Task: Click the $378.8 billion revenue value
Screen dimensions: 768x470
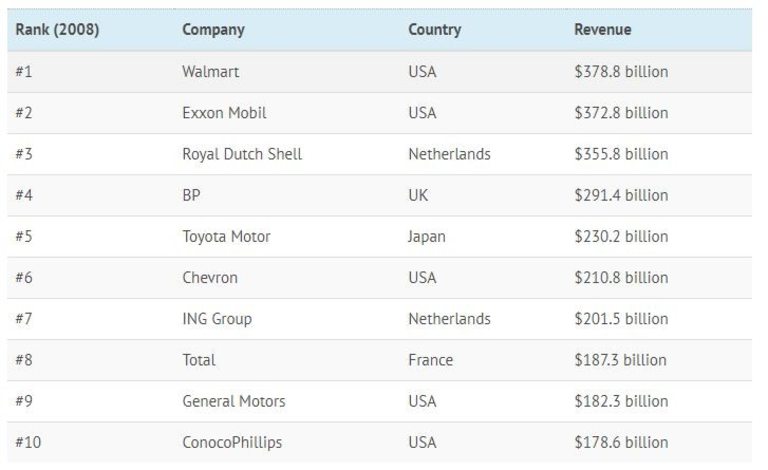Action: tap(621, 72)
